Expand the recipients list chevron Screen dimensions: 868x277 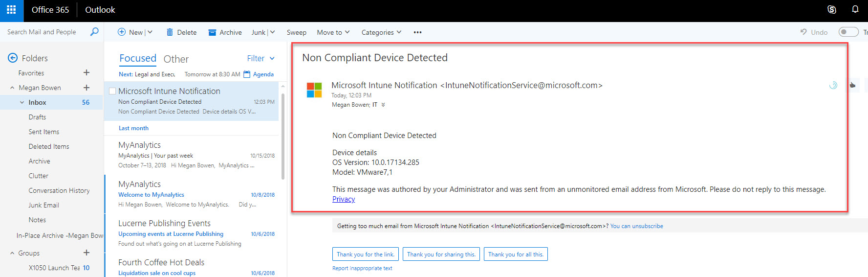pos(383,105)
